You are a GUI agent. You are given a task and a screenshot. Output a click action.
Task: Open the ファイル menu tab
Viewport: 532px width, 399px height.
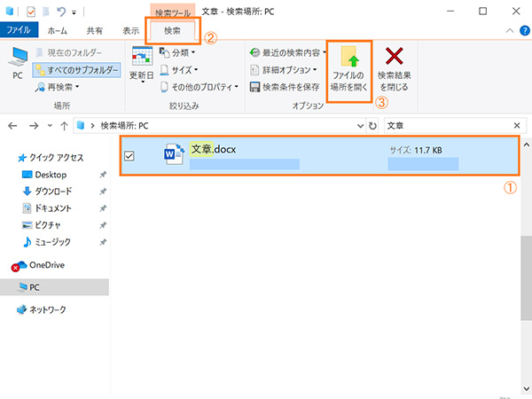point(19,30)
